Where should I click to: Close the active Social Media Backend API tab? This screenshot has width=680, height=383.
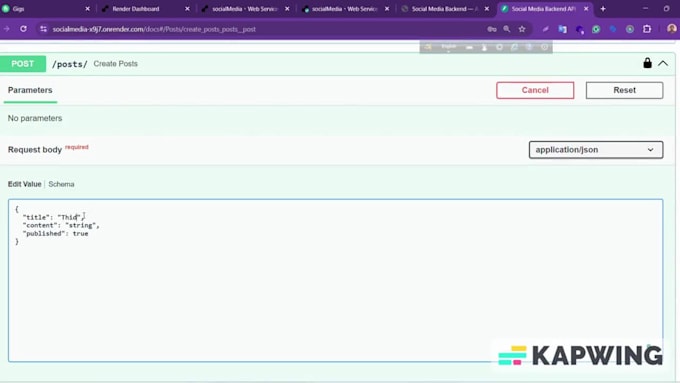(586, 9)
